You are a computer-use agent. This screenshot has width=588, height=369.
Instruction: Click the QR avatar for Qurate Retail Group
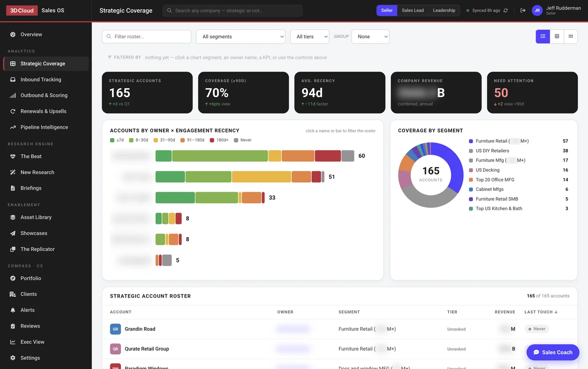[115, 349]
